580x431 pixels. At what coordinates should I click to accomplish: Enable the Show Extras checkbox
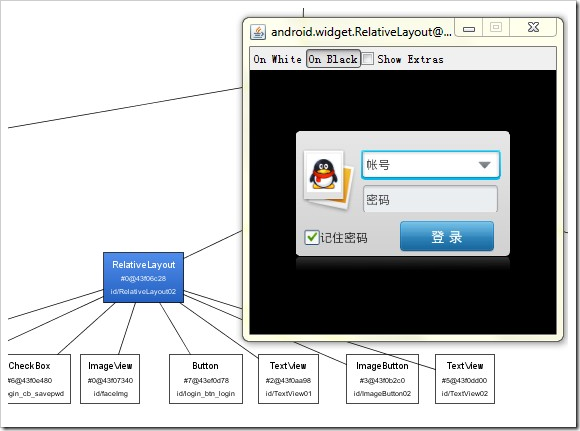(x=367, y=59)
